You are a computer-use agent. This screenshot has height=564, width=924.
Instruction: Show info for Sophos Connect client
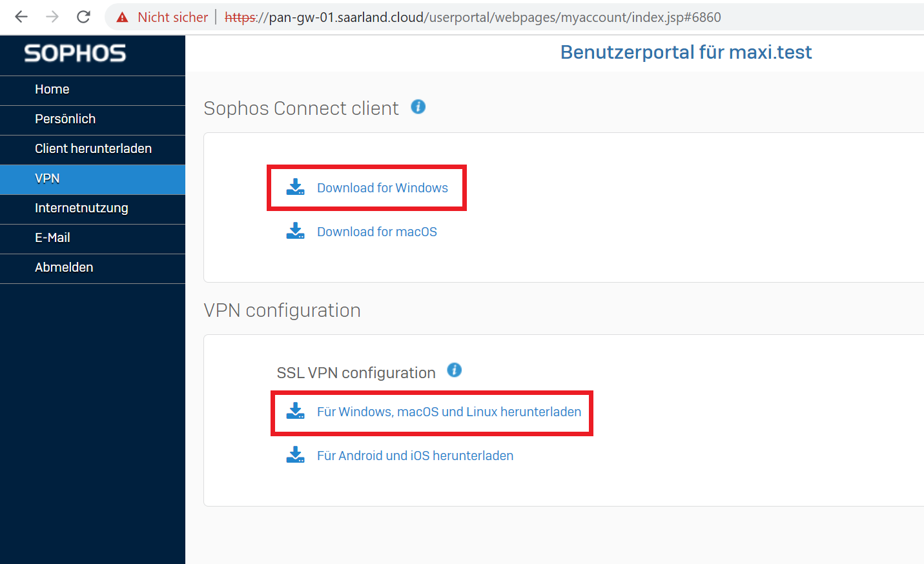(418, 106)
